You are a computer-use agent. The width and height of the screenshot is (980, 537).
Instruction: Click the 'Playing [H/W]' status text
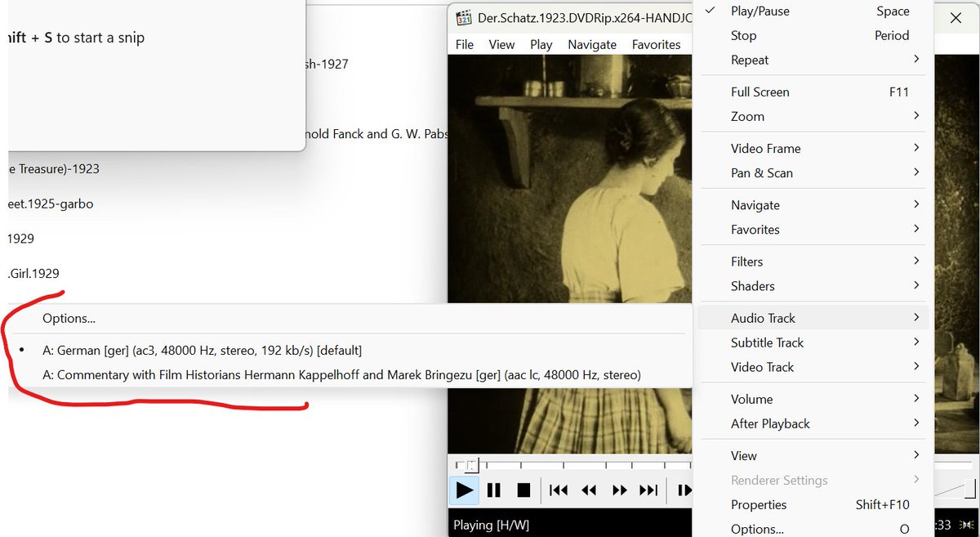[490, 525]
